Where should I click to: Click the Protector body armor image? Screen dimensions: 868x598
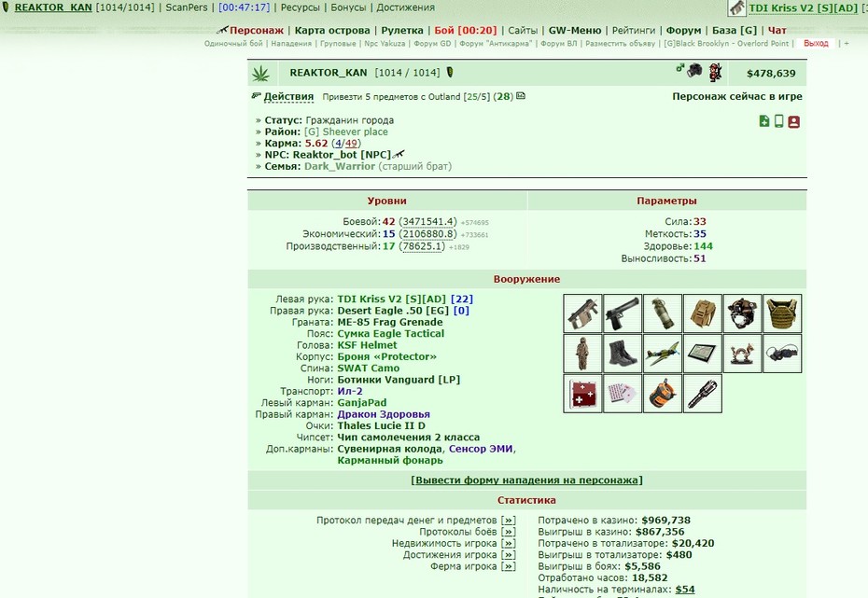tap(781, 313)
